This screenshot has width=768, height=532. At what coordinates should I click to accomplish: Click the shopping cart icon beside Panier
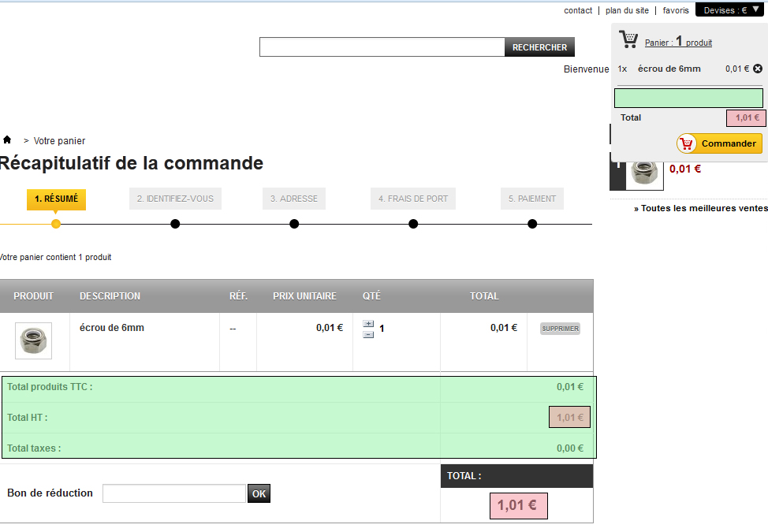click(628, 39)
